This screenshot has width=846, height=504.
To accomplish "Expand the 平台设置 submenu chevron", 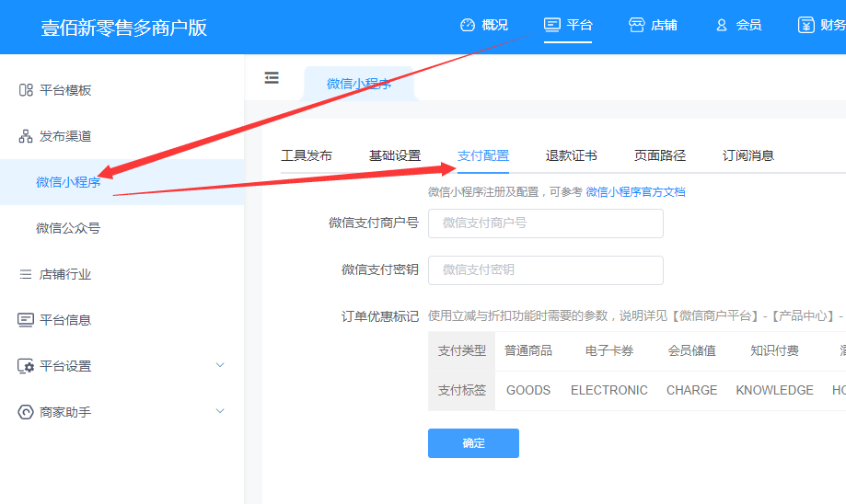I will [x=220, y=365].
